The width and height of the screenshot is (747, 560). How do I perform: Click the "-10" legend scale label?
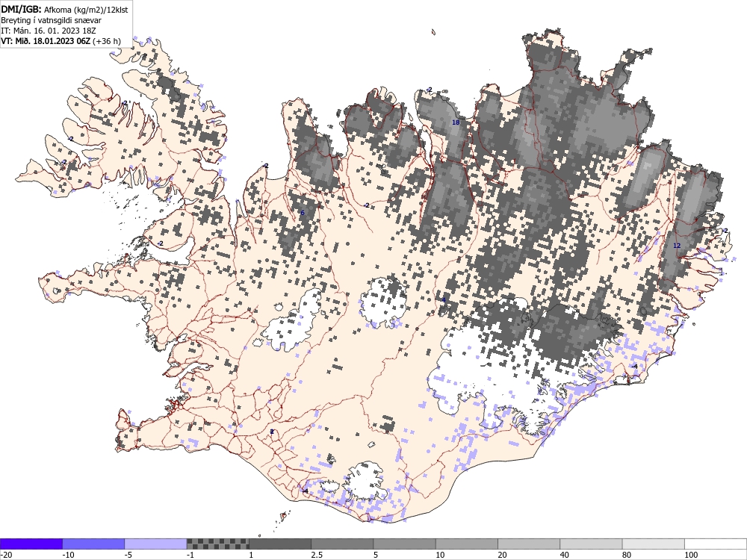click(69, 555)
